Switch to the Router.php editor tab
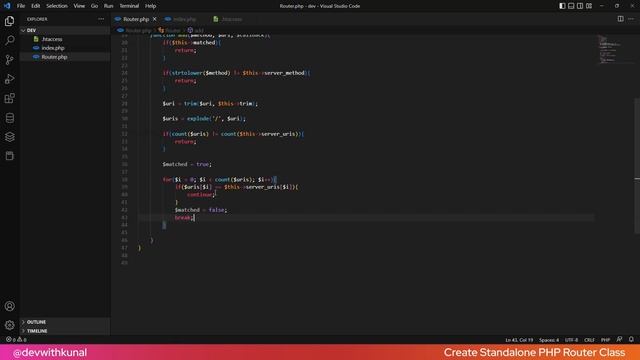Viewport: 640px width, 360px height. tap(136, 19)
